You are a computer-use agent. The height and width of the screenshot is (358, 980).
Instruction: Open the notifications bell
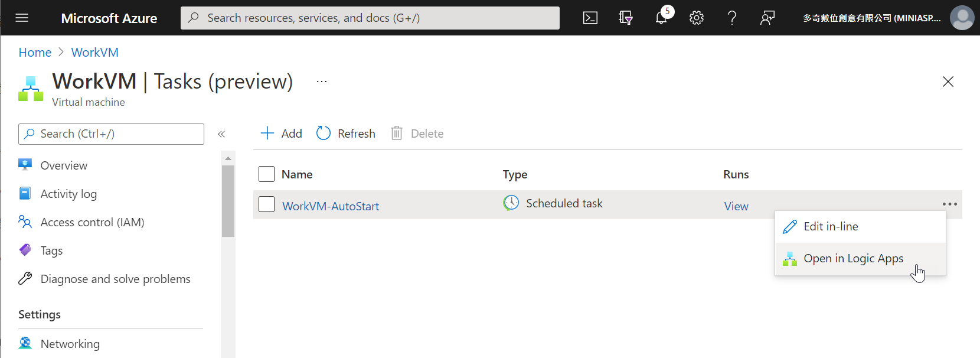(661, 18)
